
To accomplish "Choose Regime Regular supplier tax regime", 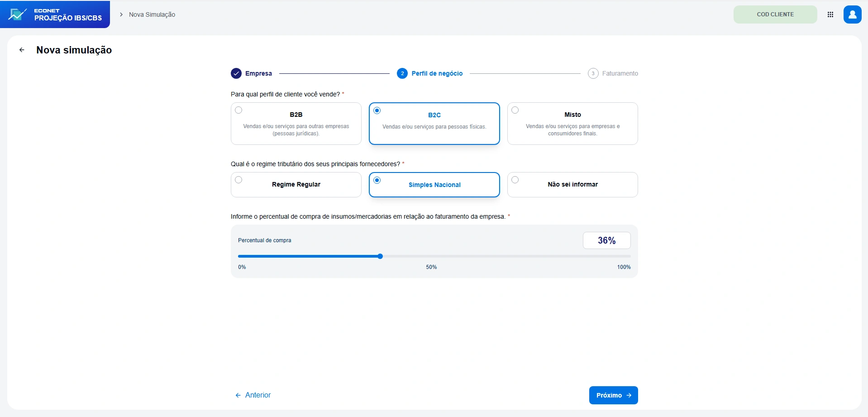I will 296,185.
